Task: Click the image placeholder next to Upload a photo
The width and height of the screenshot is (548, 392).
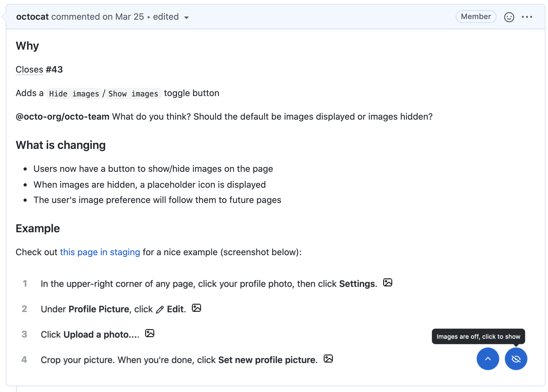Action: pyautogui.click(x=150, y=333)
